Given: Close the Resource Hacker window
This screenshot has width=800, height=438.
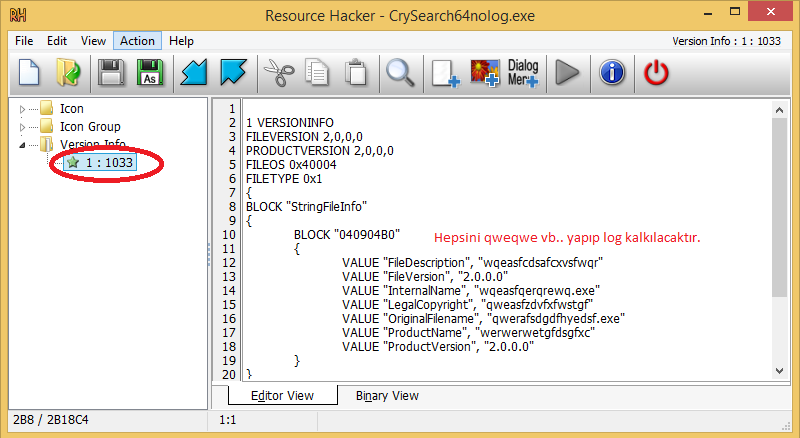Looking at the screenshot, I should click(x=771, y=12).
